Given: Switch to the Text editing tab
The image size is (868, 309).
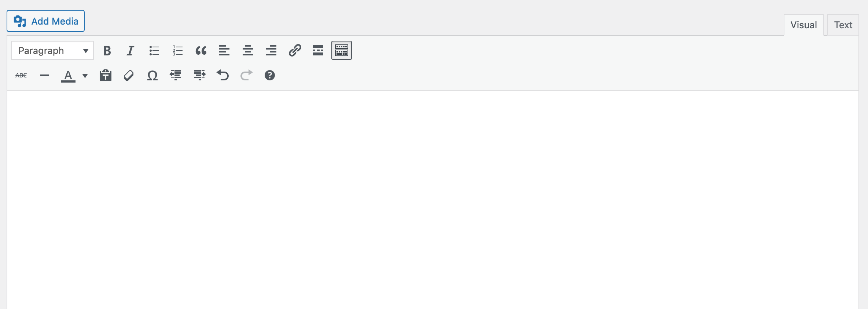Looking at the screenshot, I should pyautogui.click(x=843, y=25).
